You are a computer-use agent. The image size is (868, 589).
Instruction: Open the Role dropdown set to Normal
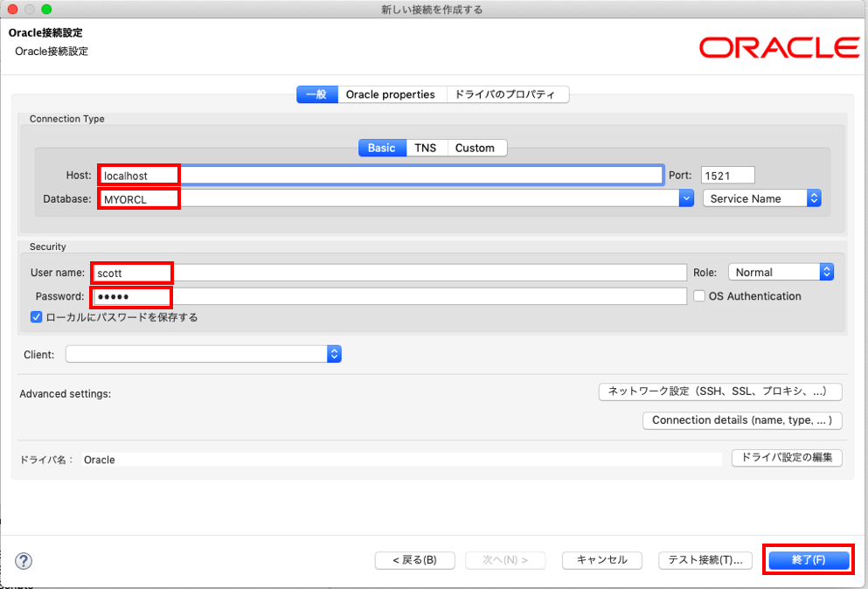(781, 272)
